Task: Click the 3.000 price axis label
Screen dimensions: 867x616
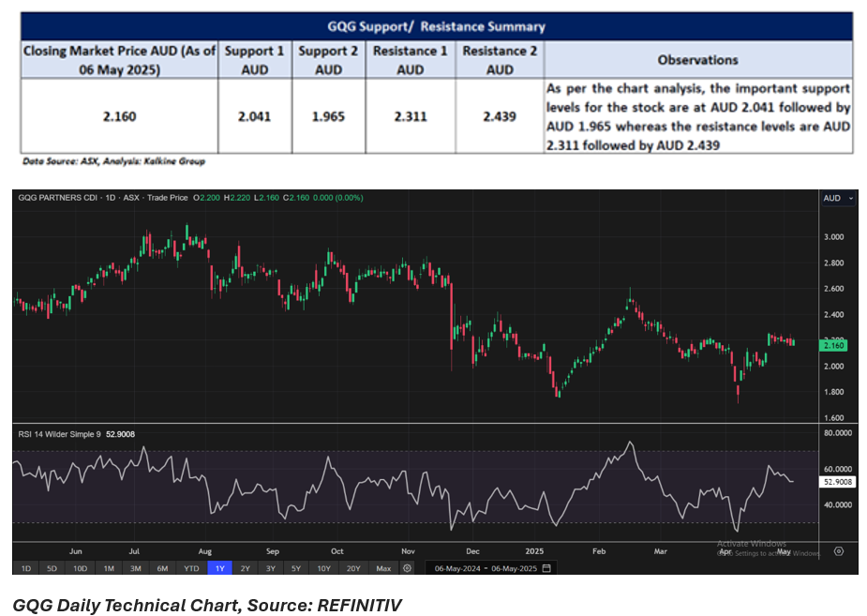Action: click(x=834, y=236)
